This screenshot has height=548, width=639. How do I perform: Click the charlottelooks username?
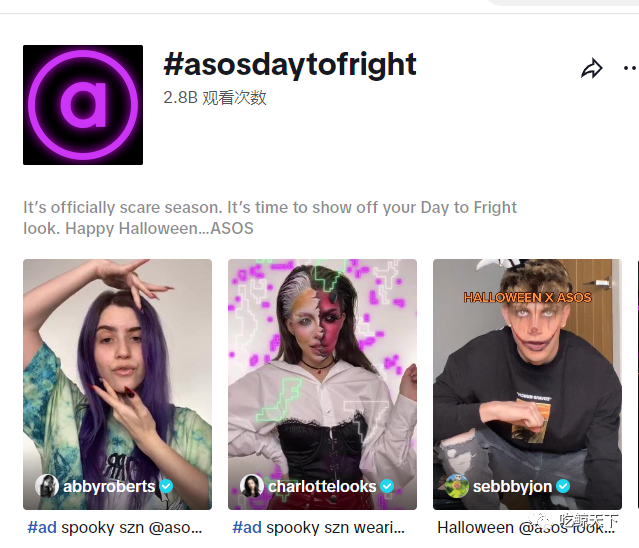click(322, 486)
